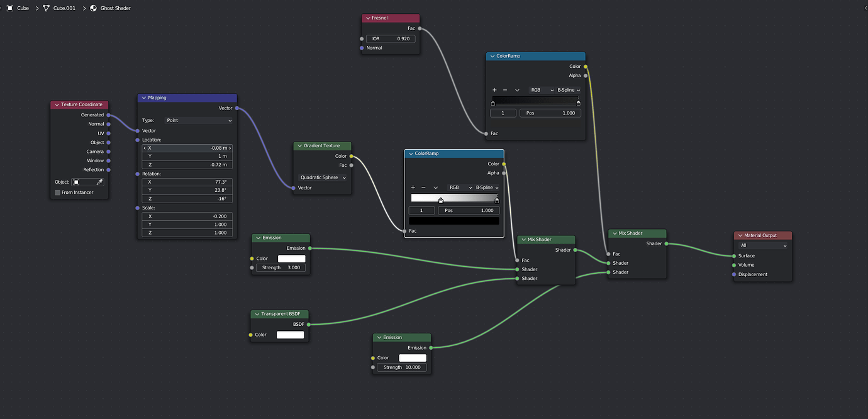Collapse the Texture Coordinate node
Image resolution: width=868 pixels, height=419 pixels.
(57, 104)
